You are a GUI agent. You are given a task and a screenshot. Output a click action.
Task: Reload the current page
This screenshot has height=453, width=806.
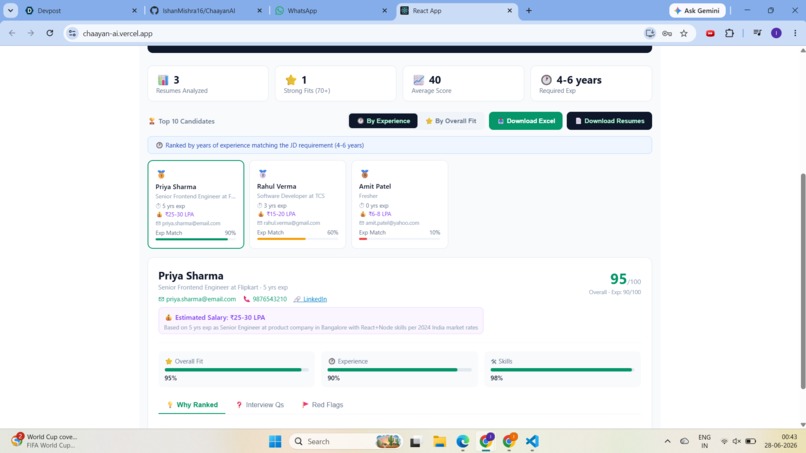point(49,33)
